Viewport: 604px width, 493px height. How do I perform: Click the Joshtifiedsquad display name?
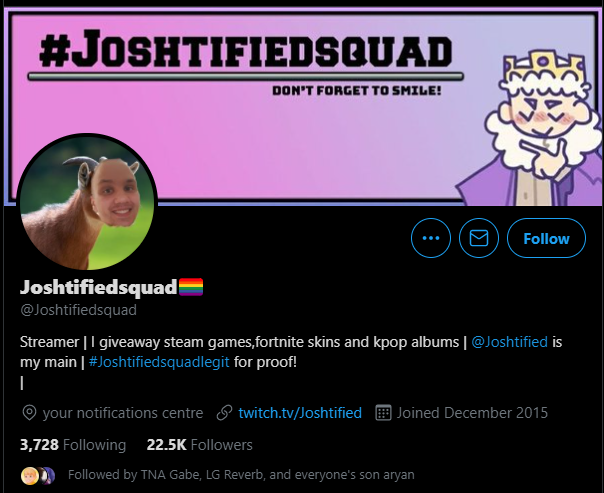(99, 287)
